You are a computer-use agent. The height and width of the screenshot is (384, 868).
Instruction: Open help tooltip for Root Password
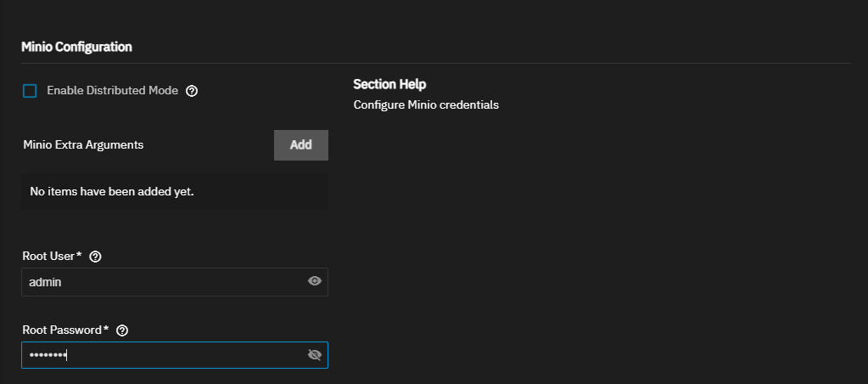122,330
